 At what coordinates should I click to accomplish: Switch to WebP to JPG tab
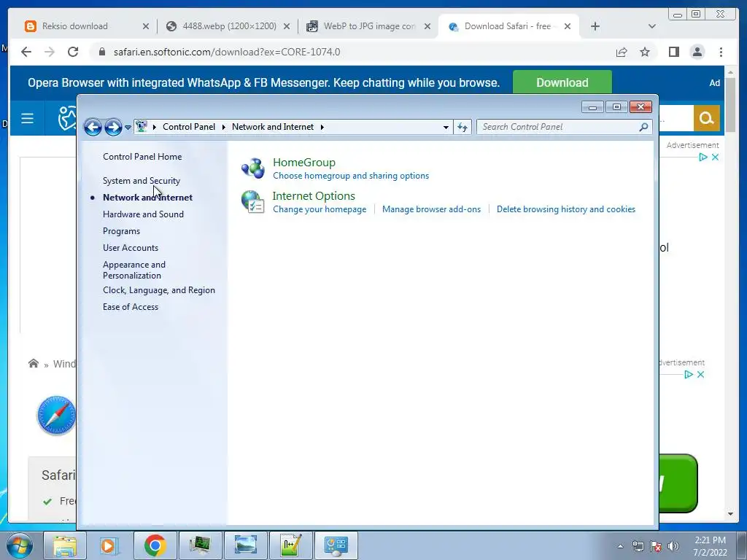(x=369, y=26)
